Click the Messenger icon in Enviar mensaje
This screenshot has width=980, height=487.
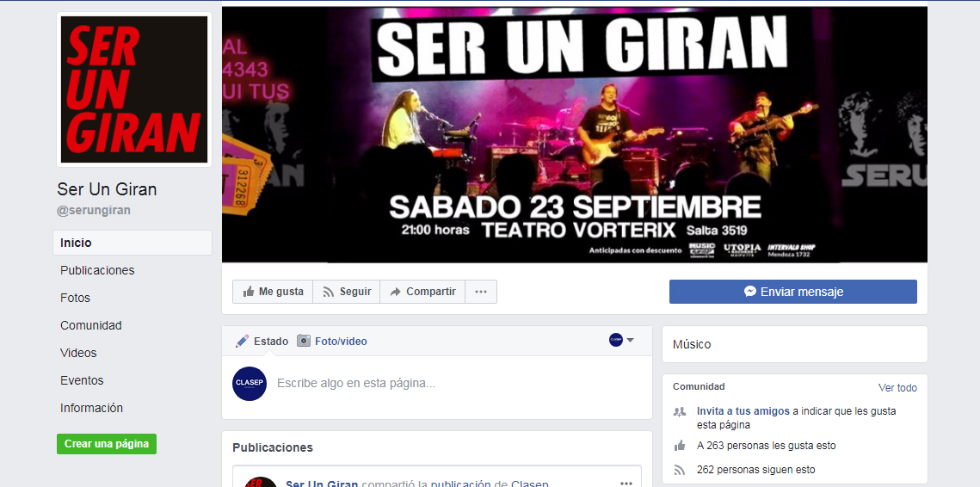(750, 292)
